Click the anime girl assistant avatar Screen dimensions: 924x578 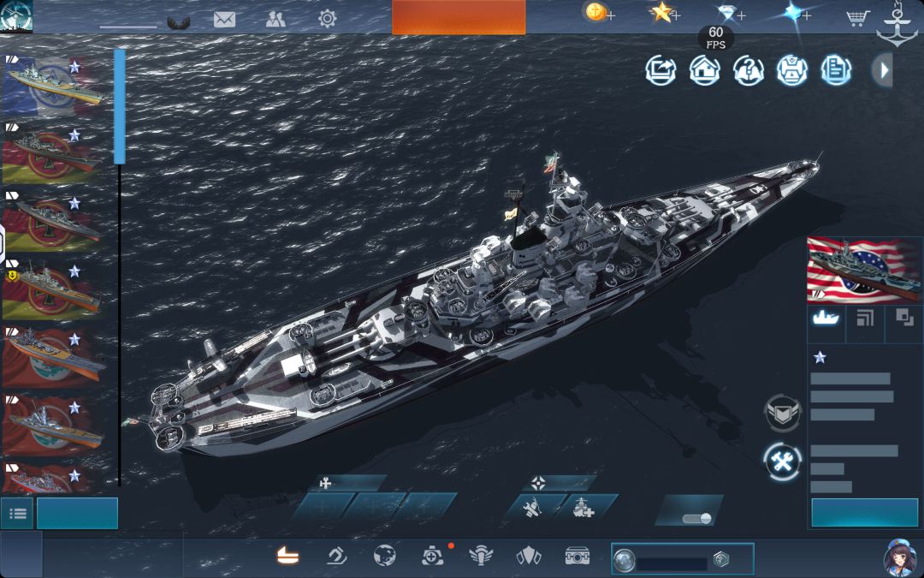(x=900, y=558)
